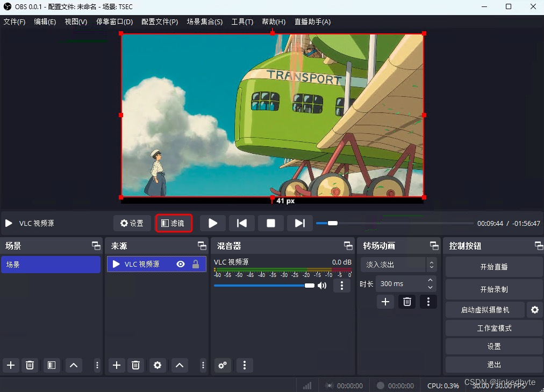Click the 00:09:44 elapsed time

[x=490, y=223]
